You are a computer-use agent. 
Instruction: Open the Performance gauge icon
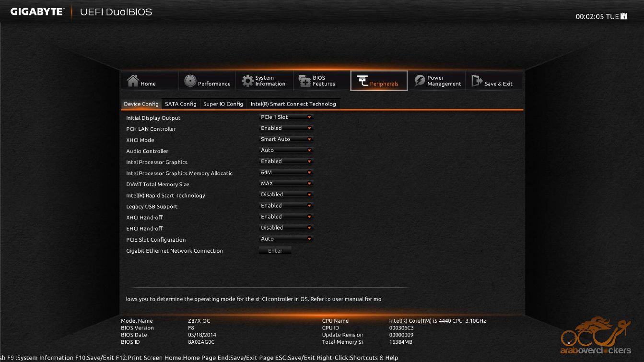click(x=190, y=81)
